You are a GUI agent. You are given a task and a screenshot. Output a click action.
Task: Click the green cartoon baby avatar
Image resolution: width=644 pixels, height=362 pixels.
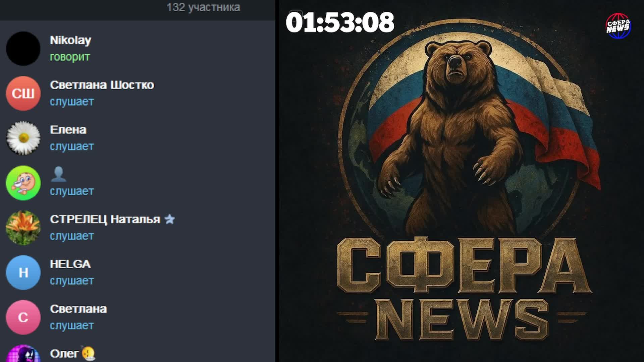tap(23, 183)
